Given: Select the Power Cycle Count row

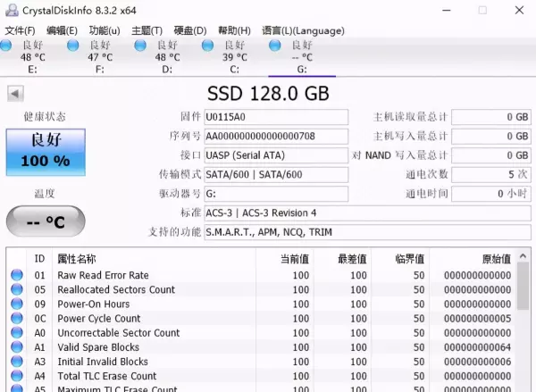Looking at the screenshot, I should click(262, 318).
